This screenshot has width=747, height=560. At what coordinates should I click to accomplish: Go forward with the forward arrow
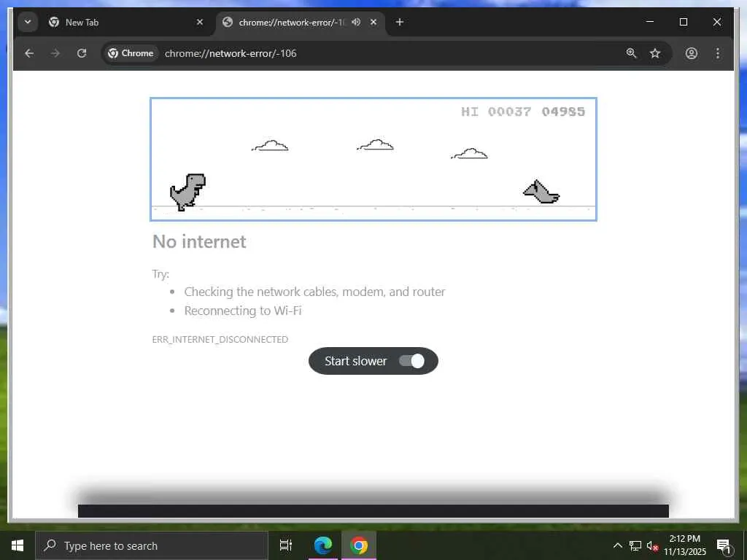pos(55,53)
